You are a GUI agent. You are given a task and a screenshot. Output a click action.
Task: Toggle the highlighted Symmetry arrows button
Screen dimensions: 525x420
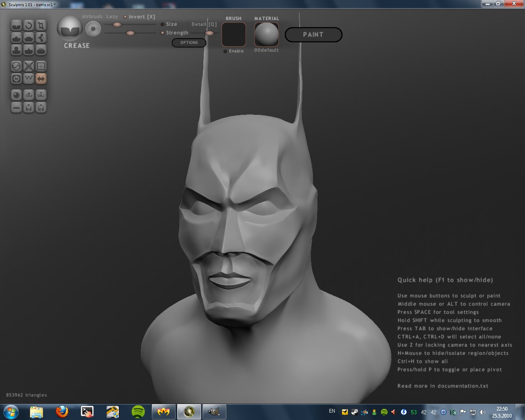[41, 78]
